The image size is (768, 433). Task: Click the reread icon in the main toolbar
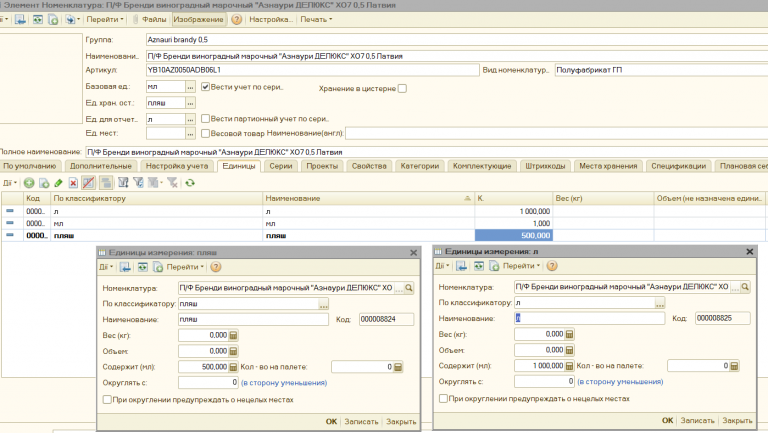pos(38,20)
